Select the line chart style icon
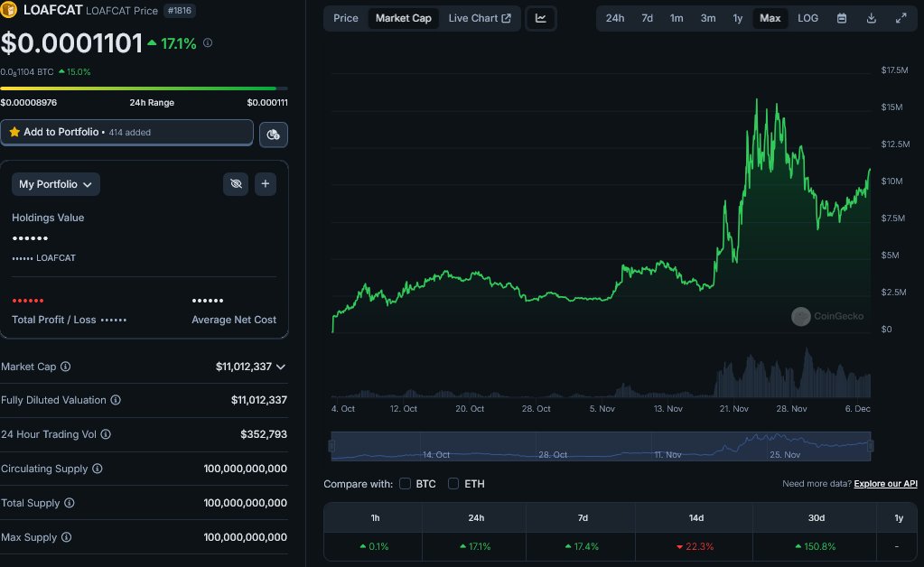Screen dimensions: 924x567 (540, 17)
